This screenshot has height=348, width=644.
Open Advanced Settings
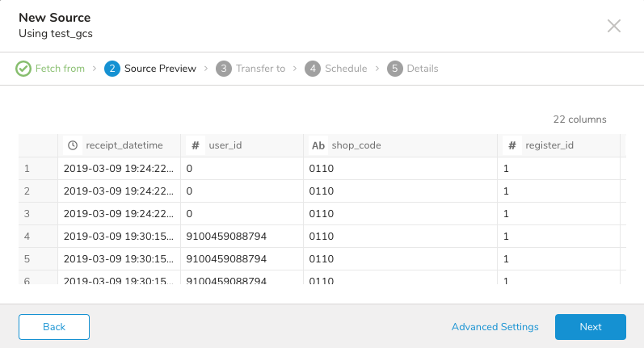(495, 327)
